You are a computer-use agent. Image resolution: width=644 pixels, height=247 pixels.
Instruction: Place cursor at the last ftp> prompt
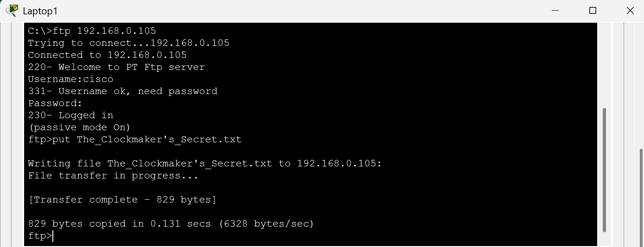coord(53,236)
